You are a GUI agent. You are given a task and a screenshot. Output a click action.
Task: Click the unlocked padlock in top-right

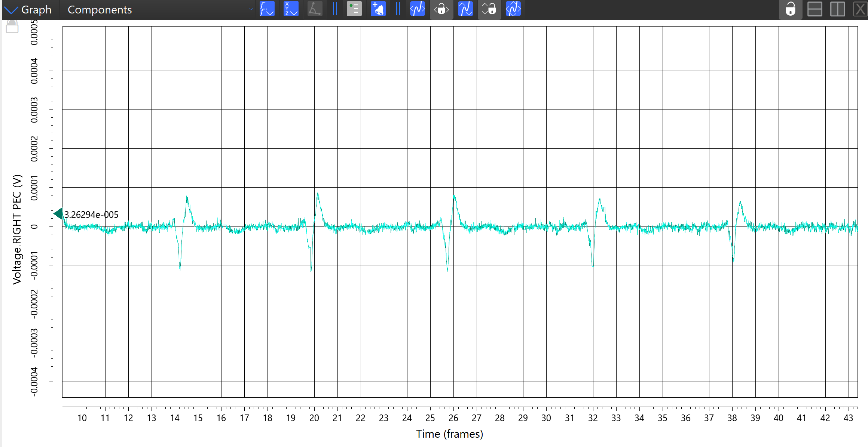790,9
